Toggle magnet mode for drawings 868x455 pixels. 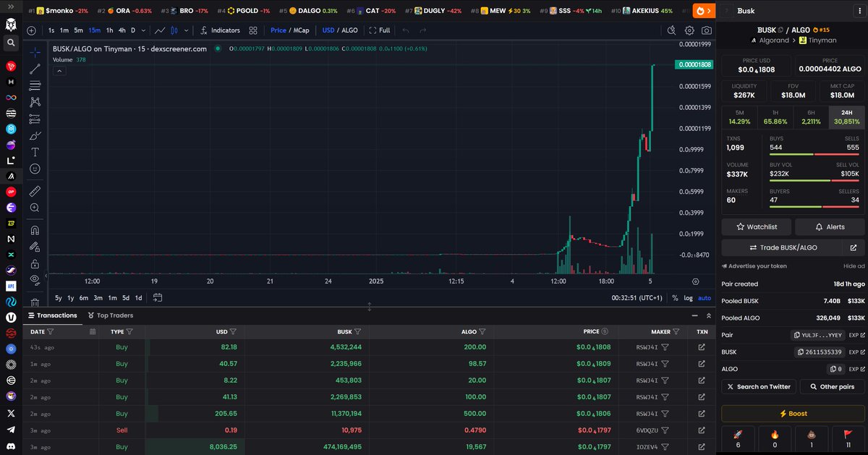(x=35, y=230)
